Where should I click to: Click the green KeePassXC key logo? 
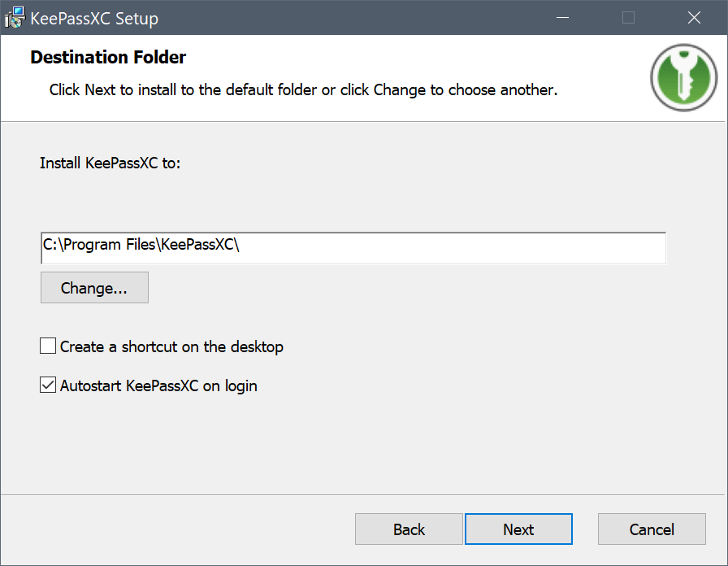pos(683,78)
